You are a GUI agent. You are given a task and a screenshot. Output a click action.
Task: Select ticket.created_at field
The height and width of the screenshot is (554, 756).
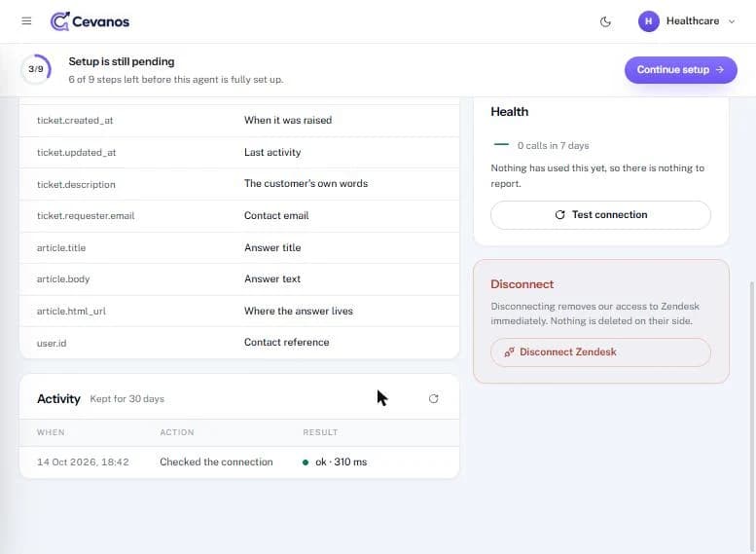coord(75,121)
